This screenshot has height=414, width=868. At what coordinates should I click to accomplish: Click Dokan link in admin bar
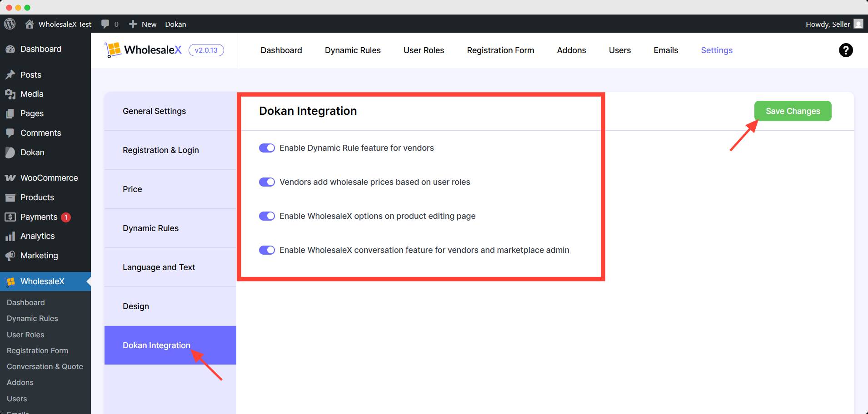point(175,24)
